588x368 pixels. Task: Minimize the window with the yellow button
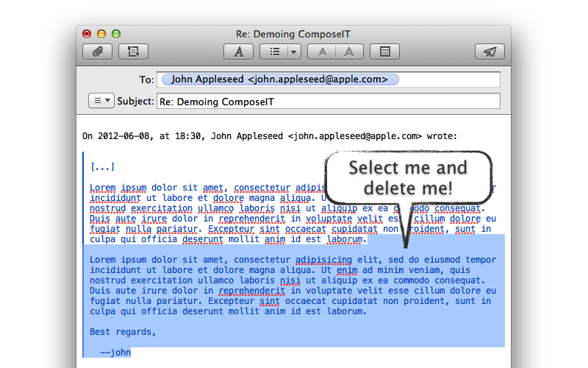pos(101,34)
